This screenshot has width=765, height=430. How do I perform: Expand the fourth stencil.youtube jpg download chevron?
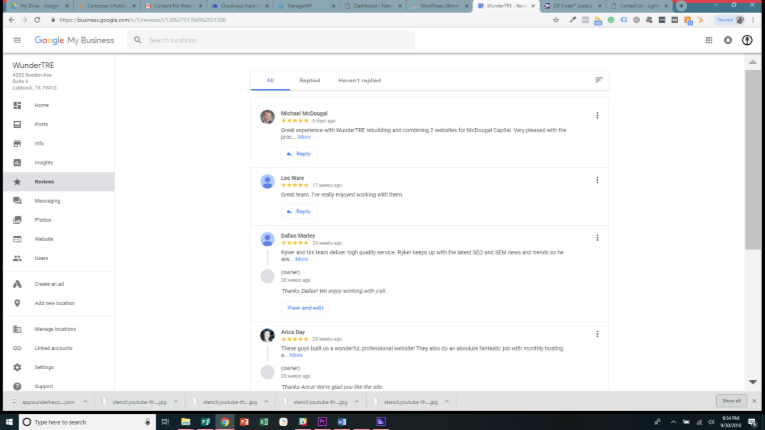click(447, 402)
